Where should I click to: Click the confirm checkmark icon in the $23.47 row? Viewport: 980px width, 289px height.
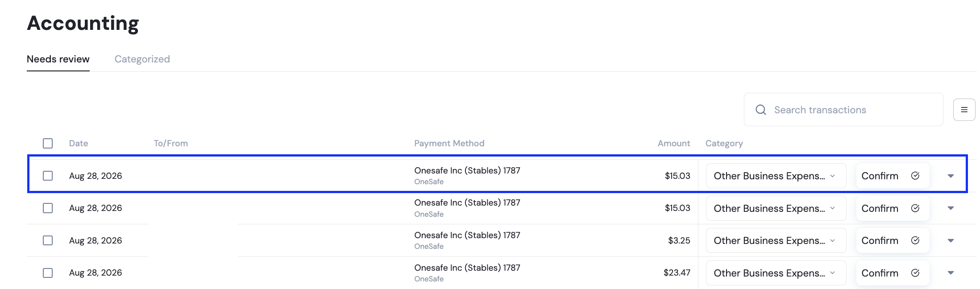click(x=915, y=273)
